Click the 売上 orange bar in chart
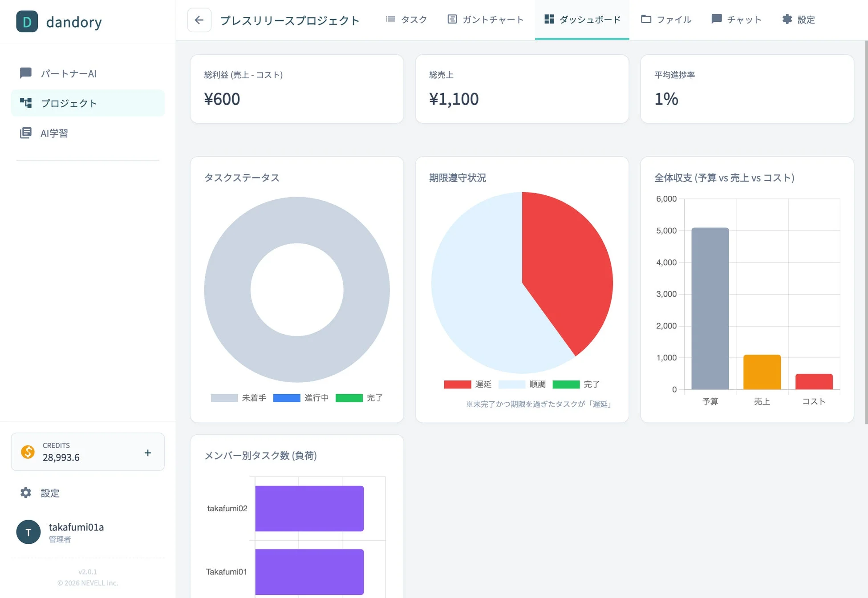This screenshot has height=598, width=868. point(762,372)
